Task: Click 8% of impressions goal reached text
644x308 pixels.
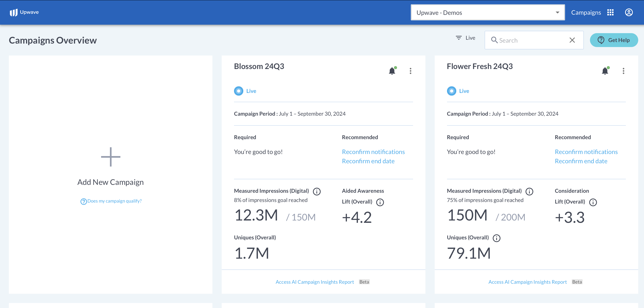Action: pyautogui.click(x=271, y=200)
